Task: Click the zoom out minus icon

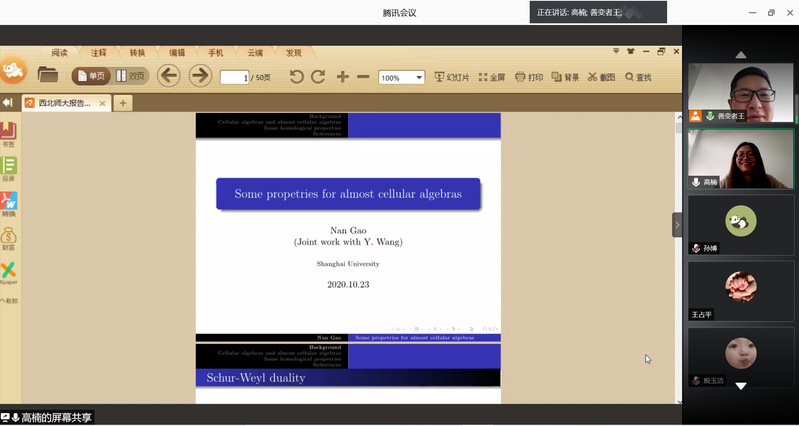Action: [x=363, y=77]
